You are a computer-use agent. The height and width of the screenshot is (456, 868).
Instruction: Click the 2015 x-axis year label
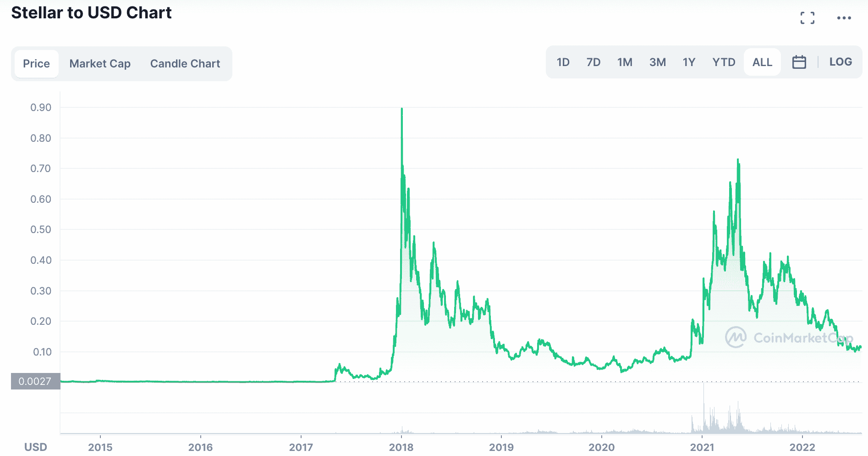click(x=100, y=447)
